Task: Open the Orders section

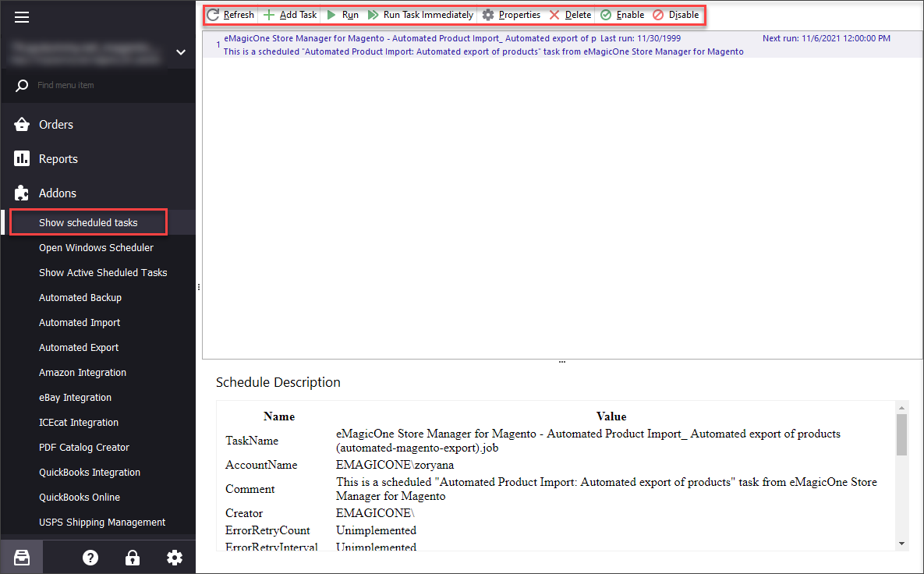Action: pyautogui.click(x=56, y=124)
